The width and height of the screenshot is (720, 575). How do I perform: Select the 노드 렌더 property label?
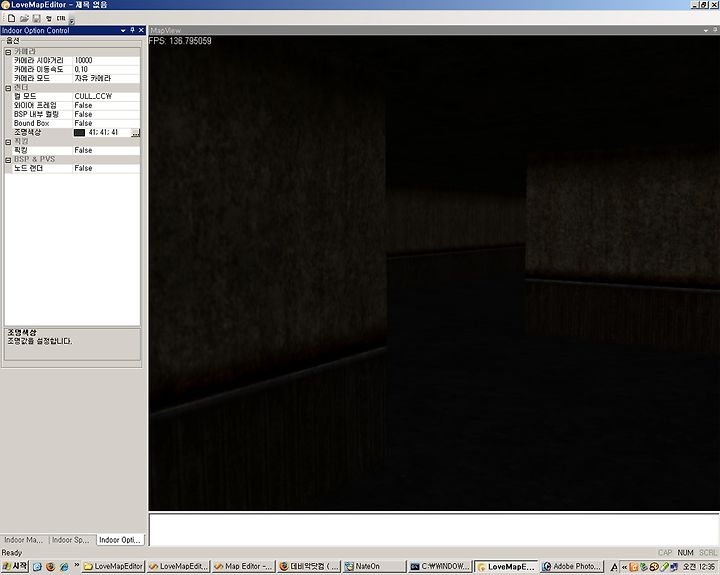click(28, 169)
